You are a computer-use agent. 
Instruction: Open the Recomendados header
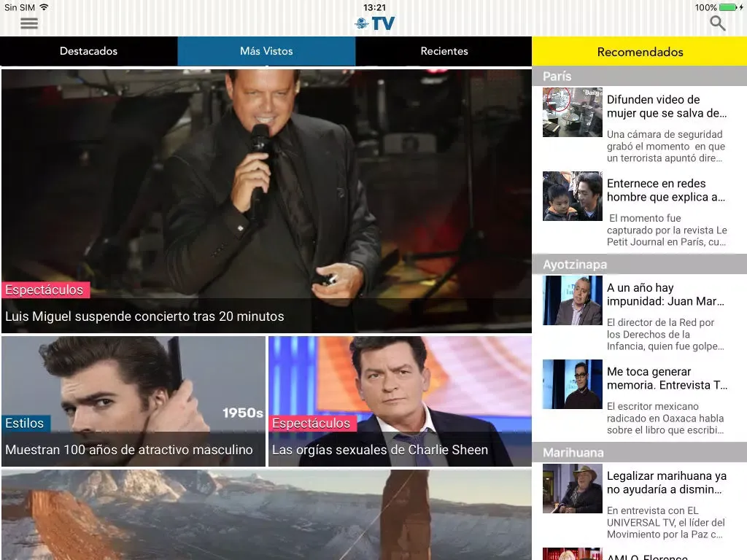(x=640, y=52)
